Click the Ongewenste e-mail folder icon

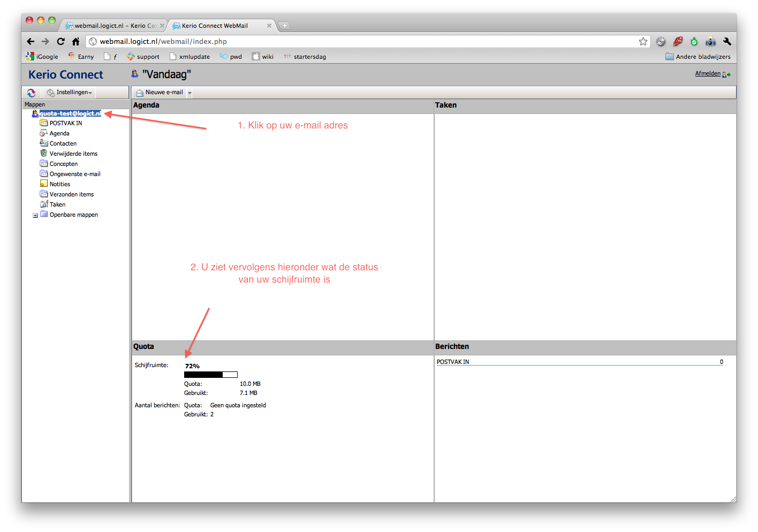(44, 173)
